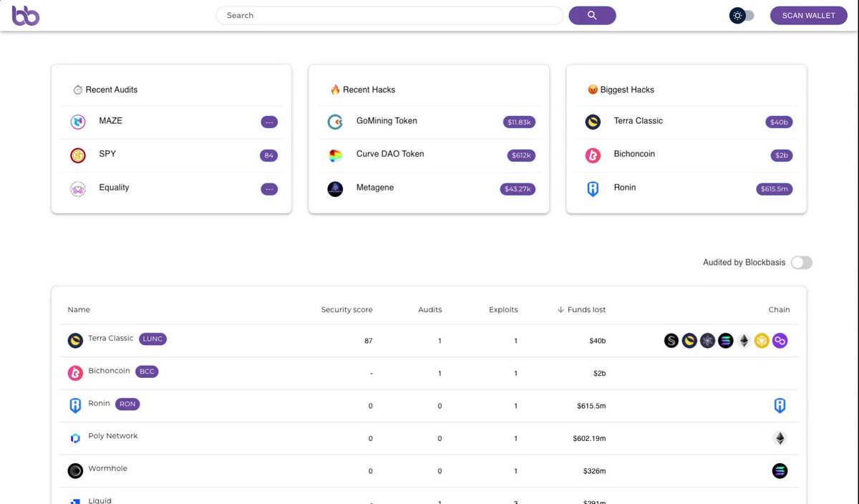859x504 pixels.
Task: Toggle the light/dark theme switch
Action: 742,15
